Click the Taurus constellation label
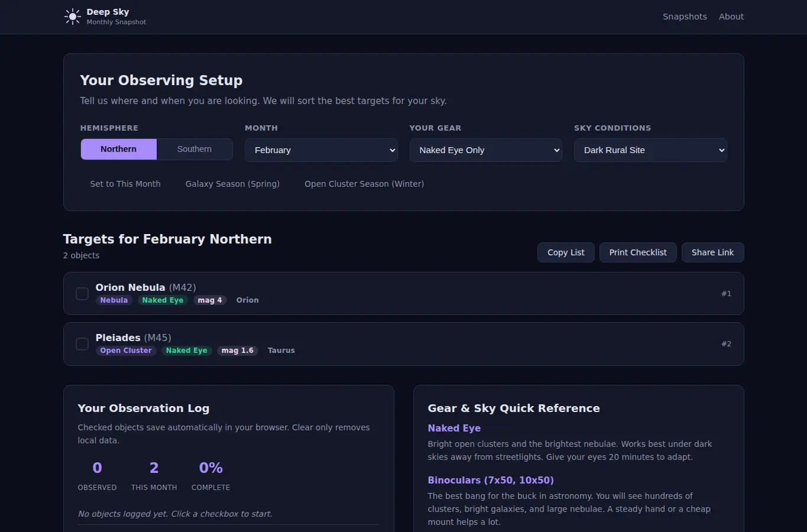This screenshot has width=807, height=532. point(281,351)
